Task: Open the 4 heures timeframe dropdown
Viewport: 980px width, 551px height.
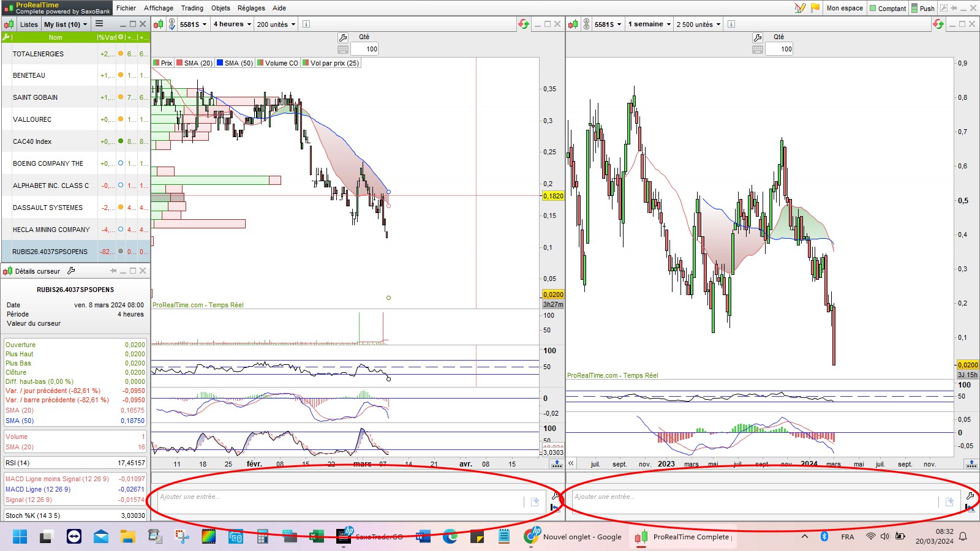Action: coord(232,24)
